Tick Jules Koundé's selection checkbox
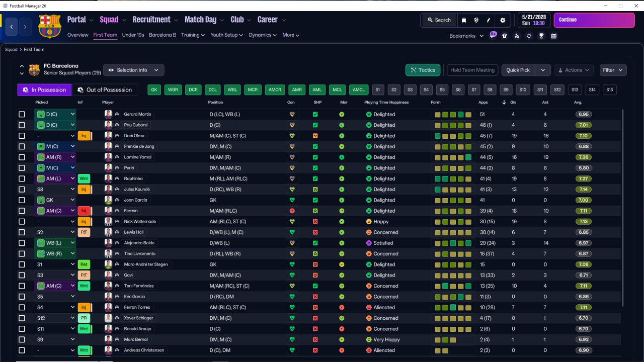This screenshot has height=362, width=644. coord(22,190)
